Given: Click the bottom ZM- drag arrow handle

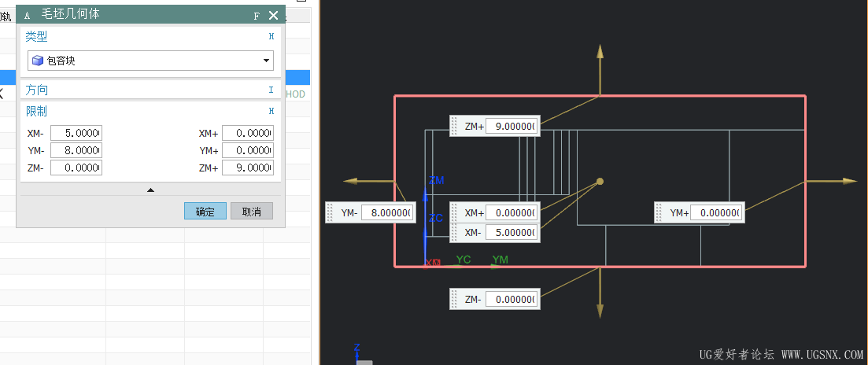Looking at the screenshot, I should (600, 311).
